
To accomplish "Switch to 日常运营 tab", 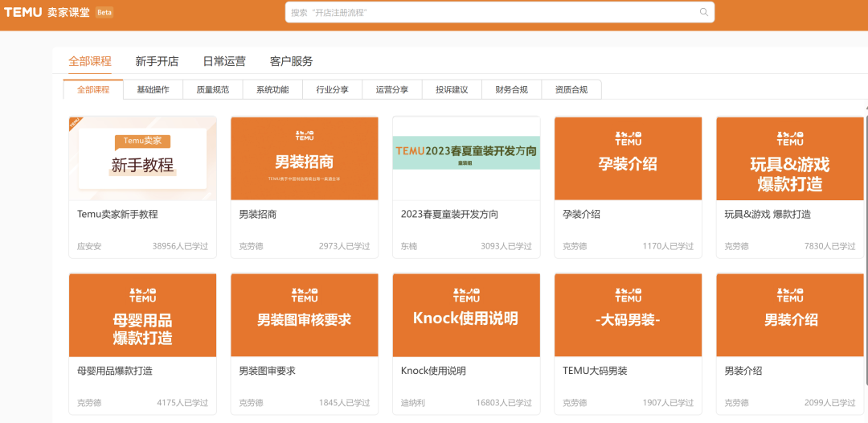I will click(224, 61).
